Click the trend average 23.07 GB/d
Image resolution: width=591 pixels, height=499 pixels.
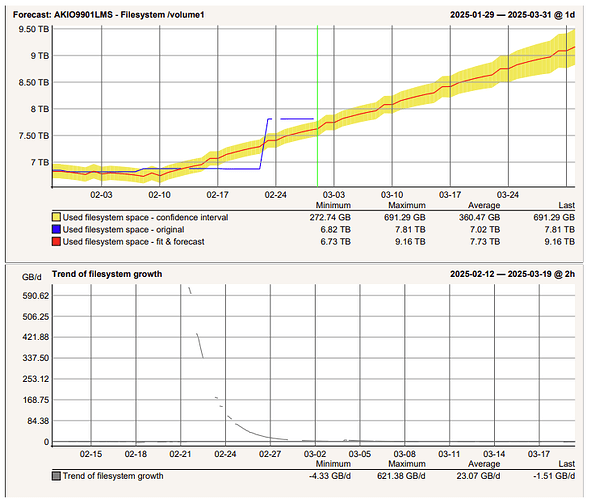point(478,476)
